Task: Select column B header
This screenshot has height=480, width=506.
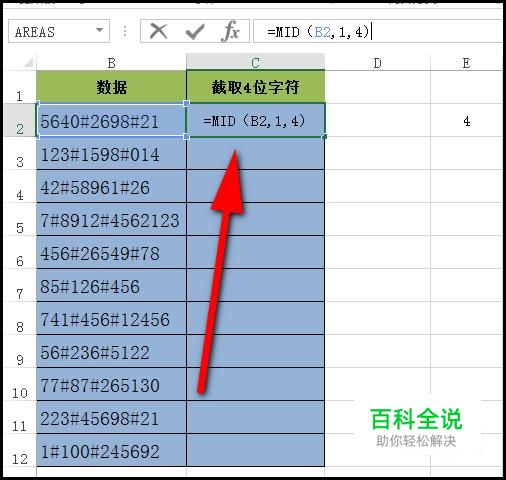Action: click(x=111, y=62)
